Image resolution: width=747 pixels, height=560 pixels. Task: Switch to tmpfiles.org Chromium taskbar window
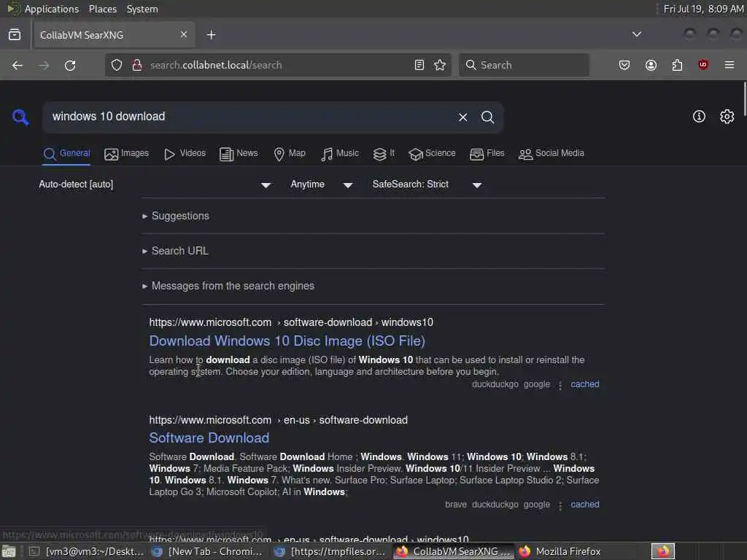330,551
